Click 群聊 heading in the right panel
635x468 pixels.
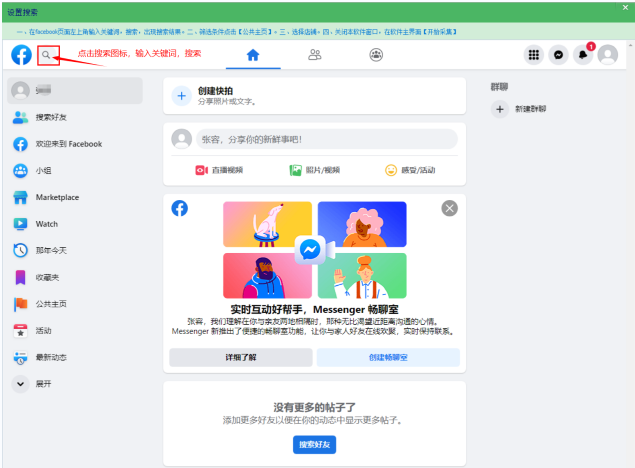[x=499, y=87]
